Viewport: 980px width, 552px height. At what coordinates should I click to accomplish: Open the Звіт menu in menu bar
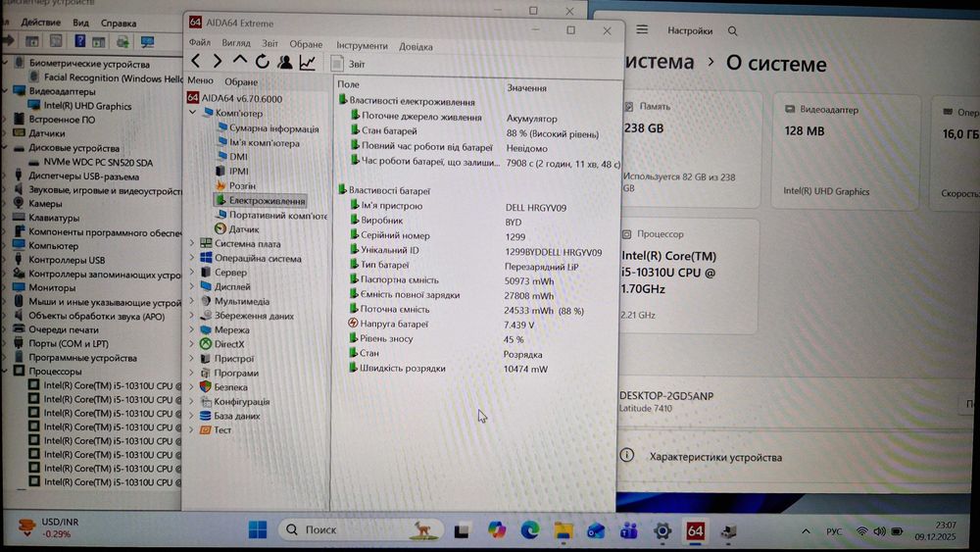pos(270,44)
